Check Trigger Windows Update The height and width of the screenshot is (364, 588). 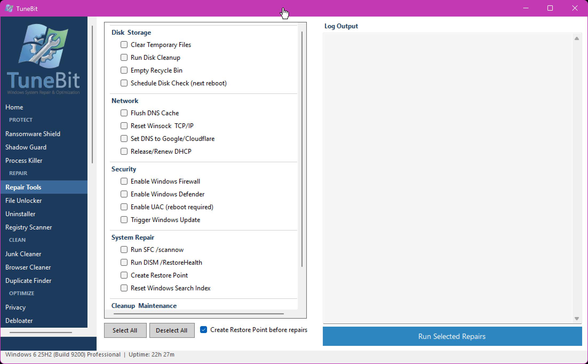coord(124,220)
